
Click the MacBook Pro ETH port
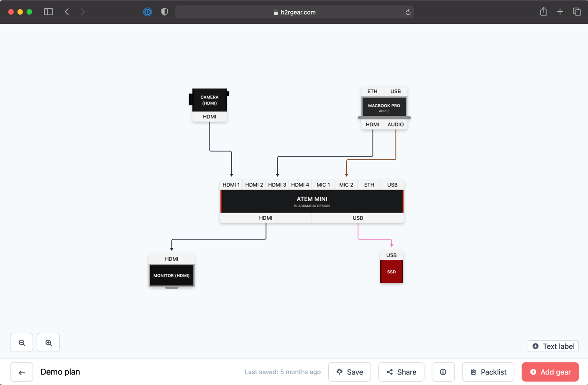click(372, 91)
